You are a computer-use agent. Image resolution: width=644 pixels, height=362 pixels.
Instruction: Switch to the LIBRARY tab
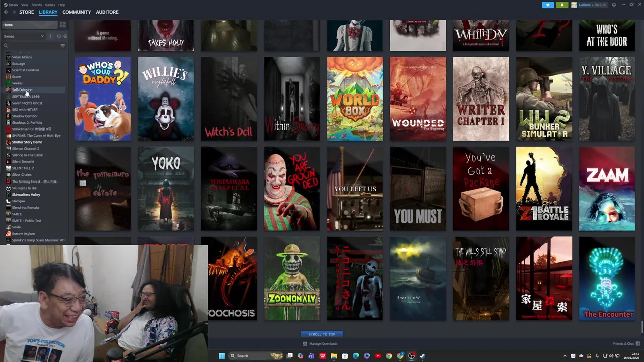(48, 12)
